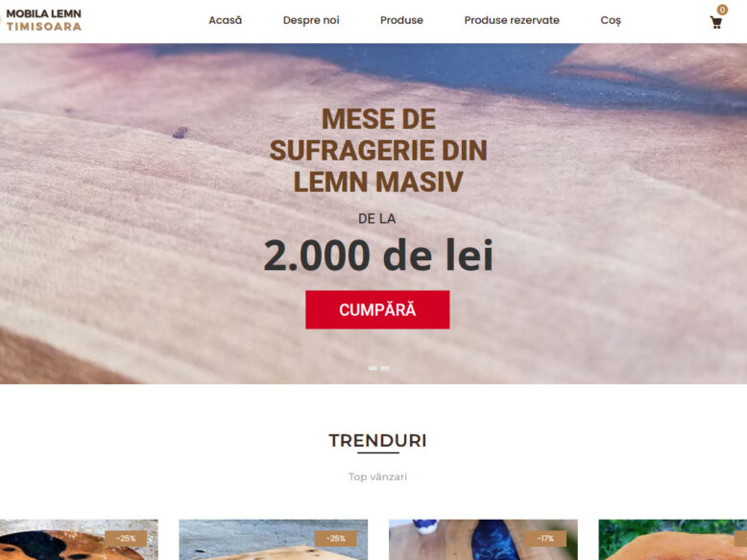Go to the Acasă menu item
Screen dimensions: 747x560
click(226, 20)
